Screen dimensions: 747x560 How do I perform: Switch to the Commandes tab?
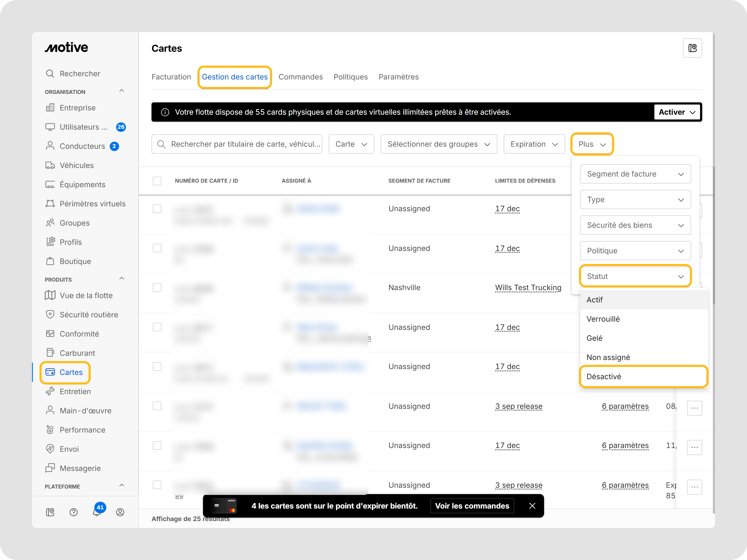[301, 77]
